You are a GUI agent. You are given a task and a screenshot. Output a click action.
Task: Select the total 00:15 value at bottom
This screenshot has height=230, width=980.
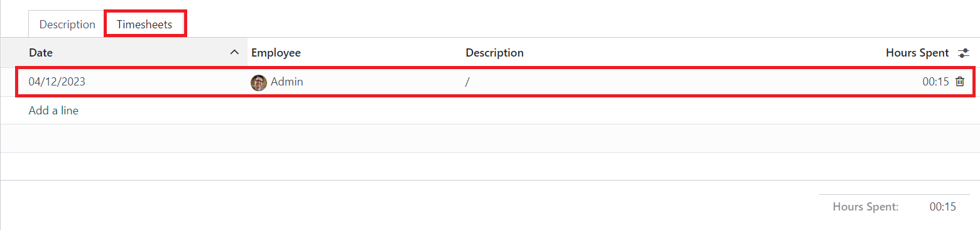(942, 207)
